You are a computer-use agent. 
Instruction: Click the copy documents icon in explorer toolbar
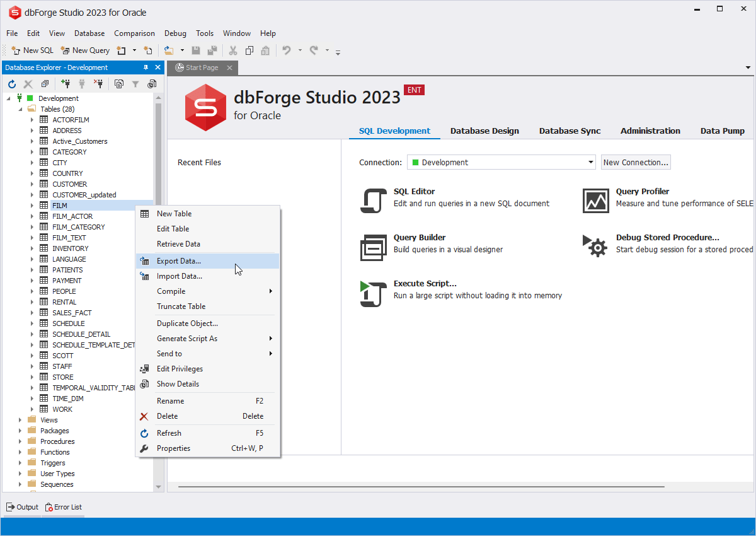[x=119, y=83]
